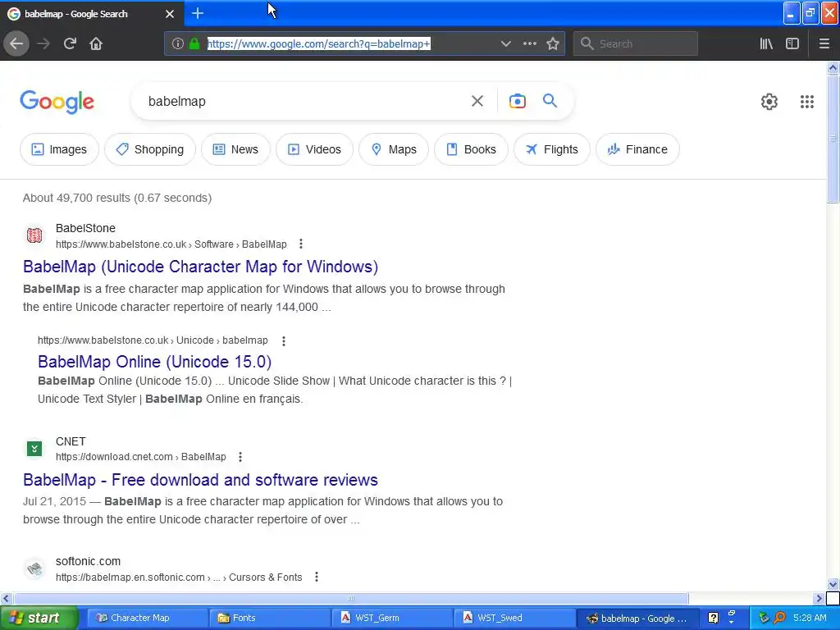
Task: Switch to Books results
Action: [471, 149]
